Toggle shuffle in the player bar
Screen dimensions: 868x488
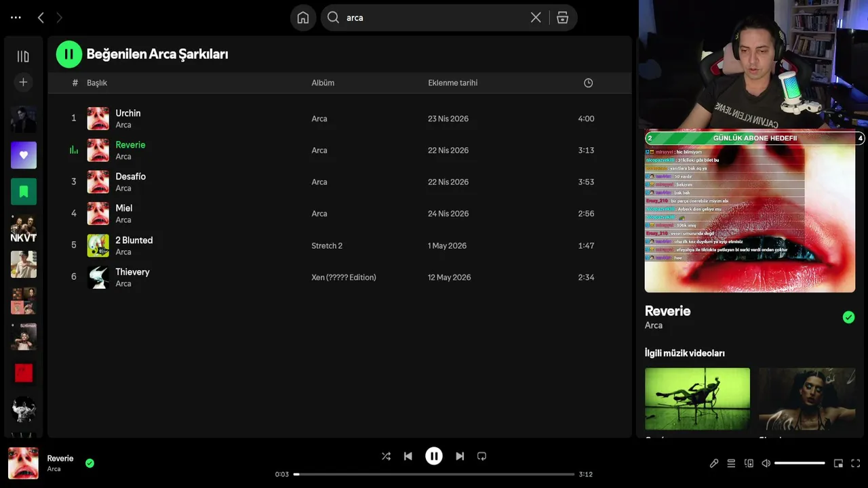point(386,456)
